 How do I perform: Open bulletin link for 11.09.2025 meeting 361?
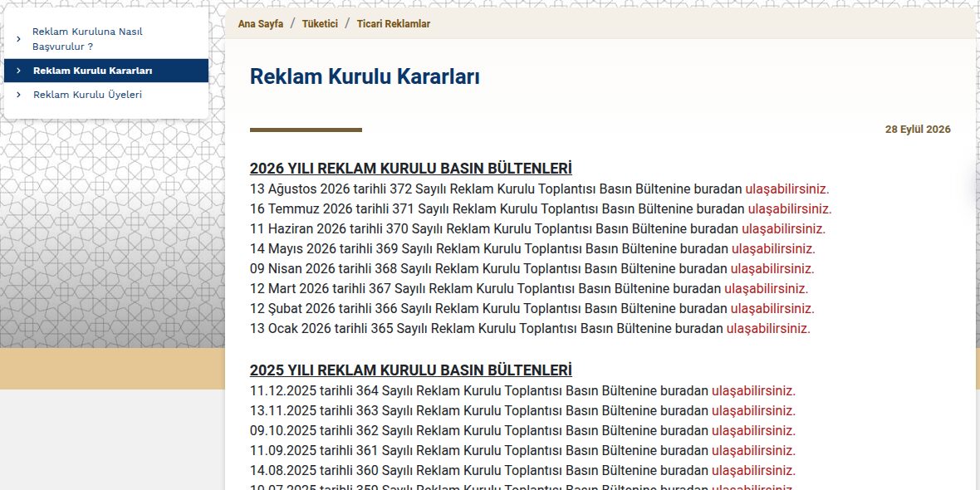[754, 451]
